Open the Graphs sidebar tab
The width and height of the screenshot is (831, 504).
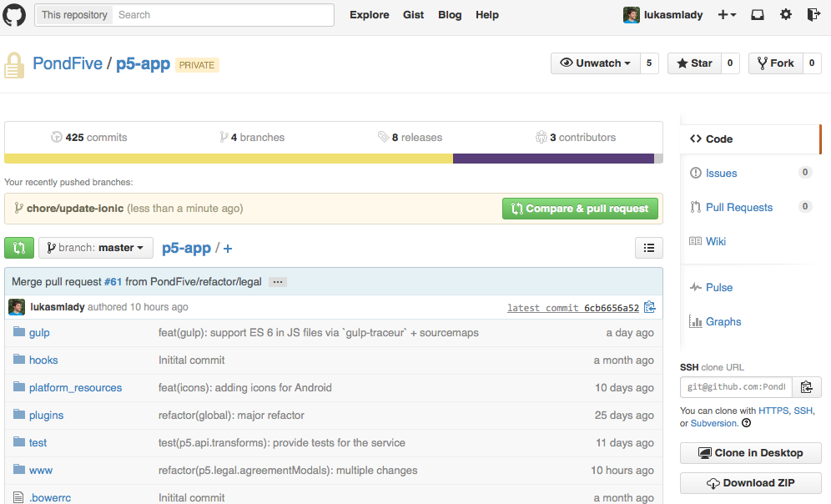pyautogui.click(x=750, y=322)
